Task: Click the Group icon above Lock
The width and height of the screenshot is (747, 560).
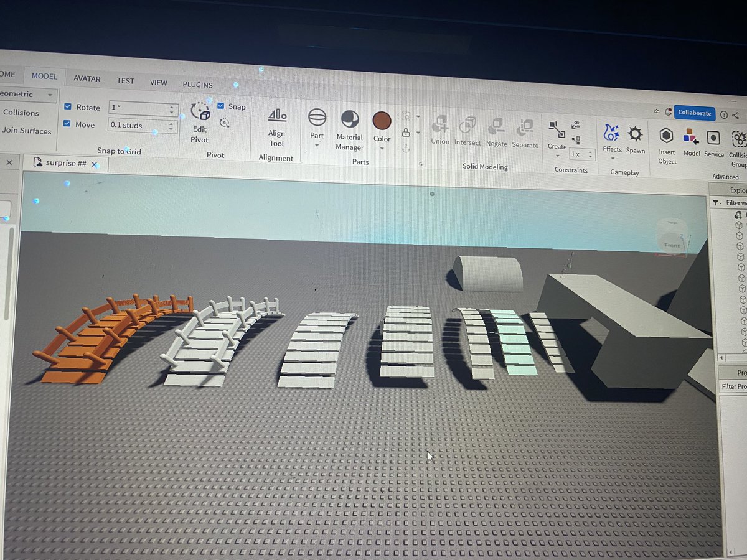Action: point(406,116)
